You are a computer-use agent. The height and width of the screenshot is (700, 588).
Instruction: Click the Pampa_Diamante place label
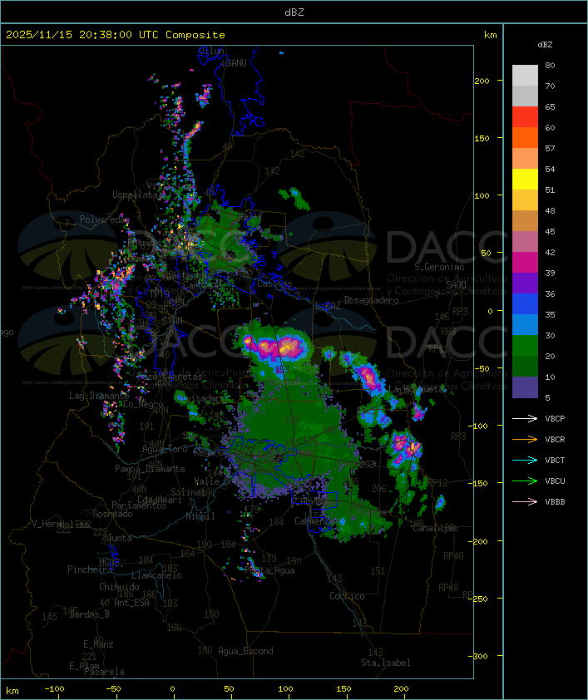(150, 469)
